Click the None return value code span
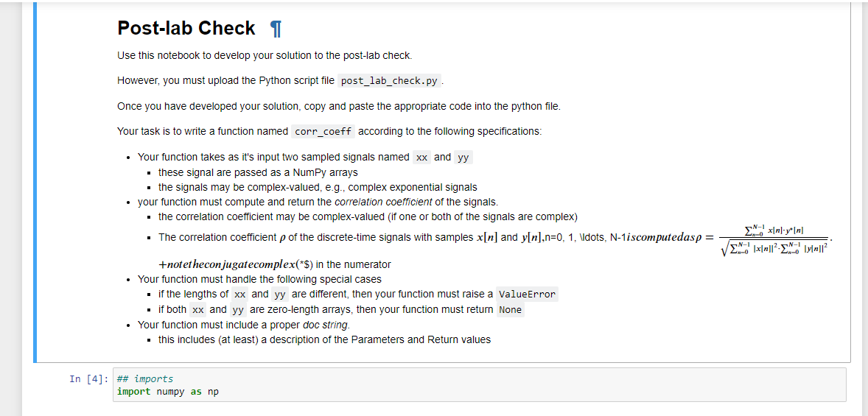Screen dimensions: 868x416 pos(510,310)
